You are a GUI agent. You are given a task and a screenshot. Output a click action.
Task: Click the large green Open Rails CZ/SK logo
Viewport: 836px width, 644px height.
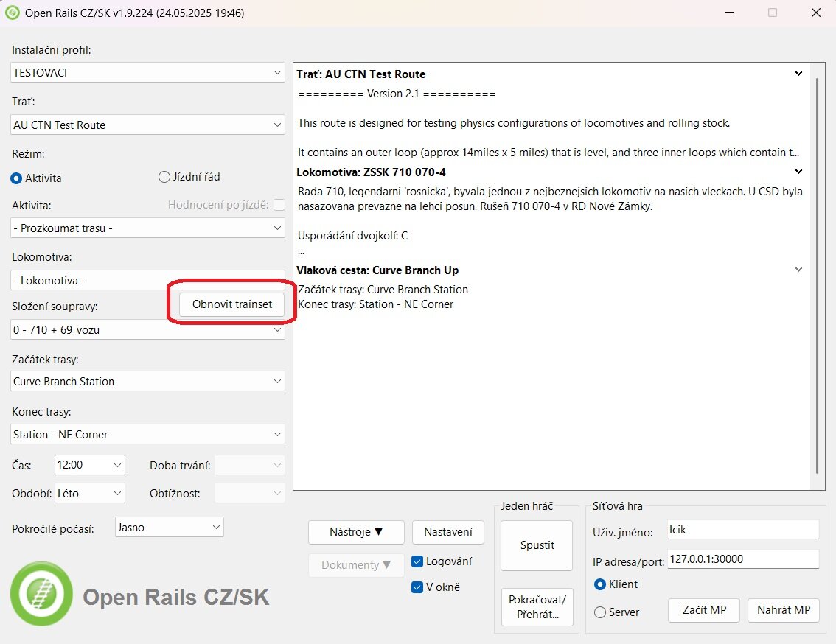[42, 594]
